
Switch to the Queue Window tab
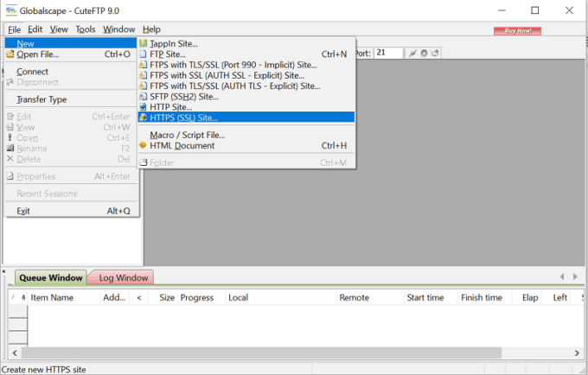click(51, 277)
